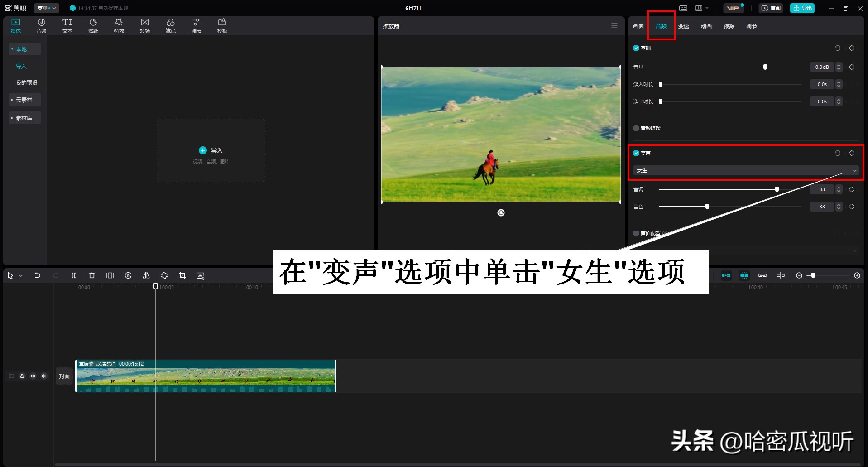Enable the 音频降噪 (audio denoise) checkbox

click(x=636, y=128)
